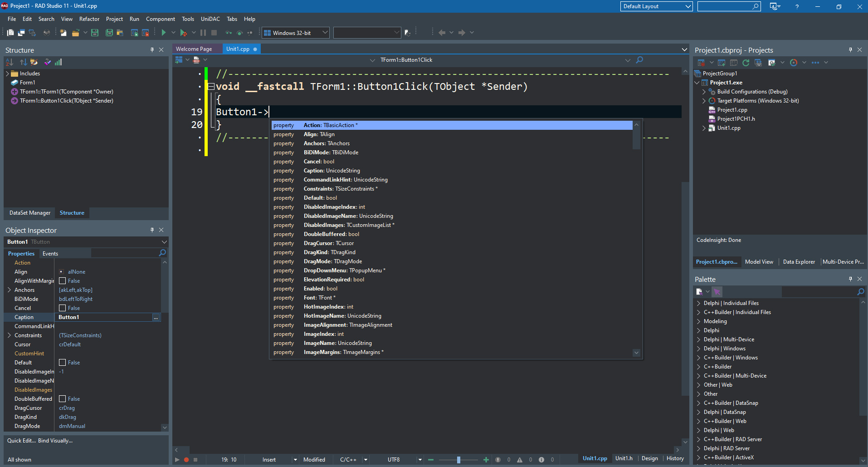Toggle the DoubleBuffered property checkbox
Image resolution: width=868 pixels, height=467 pixels.
pyautogui.click(x=63, y=399)
